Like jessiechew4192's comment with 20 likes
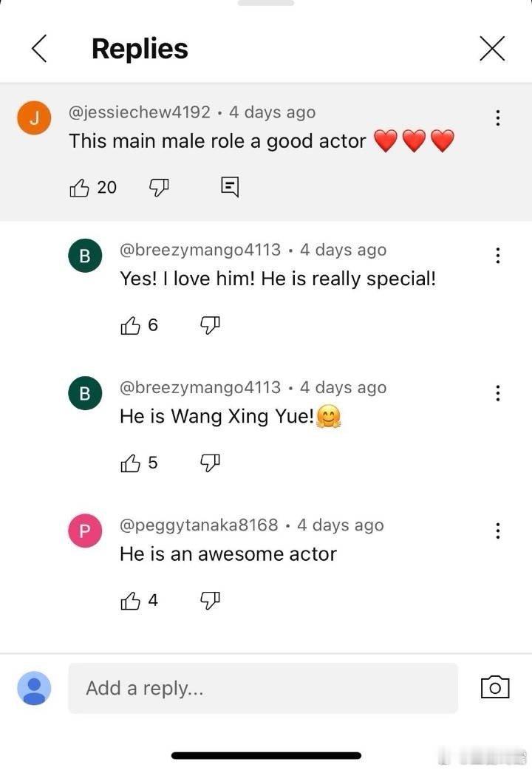This screenshot has height=770, width=532. [79, 187]
